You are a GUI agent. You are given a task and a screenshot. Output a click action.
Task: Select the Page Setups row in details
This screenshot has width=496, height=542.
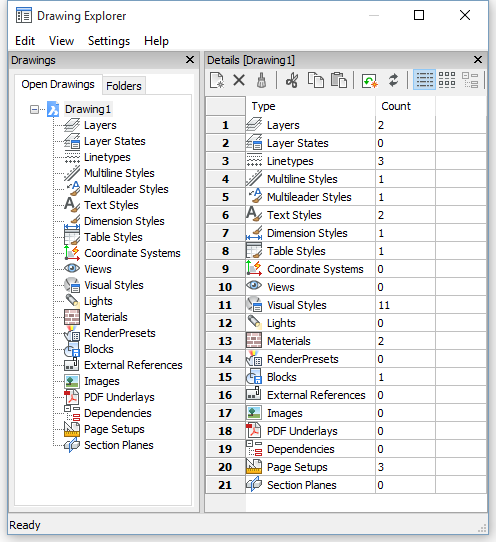346,467
